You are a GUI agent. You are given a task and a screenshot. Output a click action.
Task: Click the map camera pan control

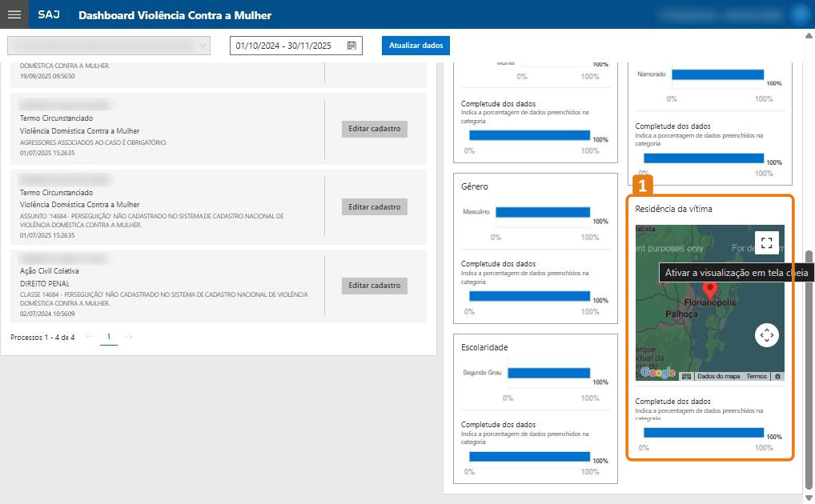[766, 335]
